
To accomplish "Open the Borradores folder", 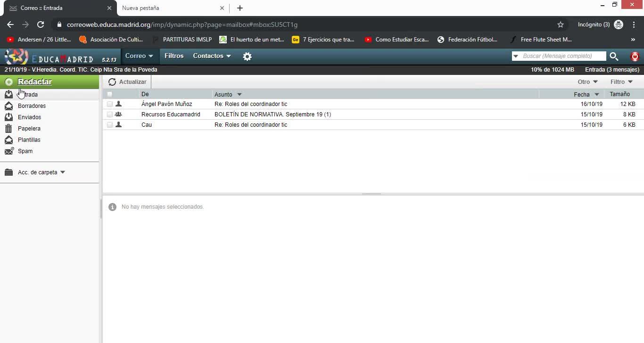I will pyautogui.click(x=32, y=106).
